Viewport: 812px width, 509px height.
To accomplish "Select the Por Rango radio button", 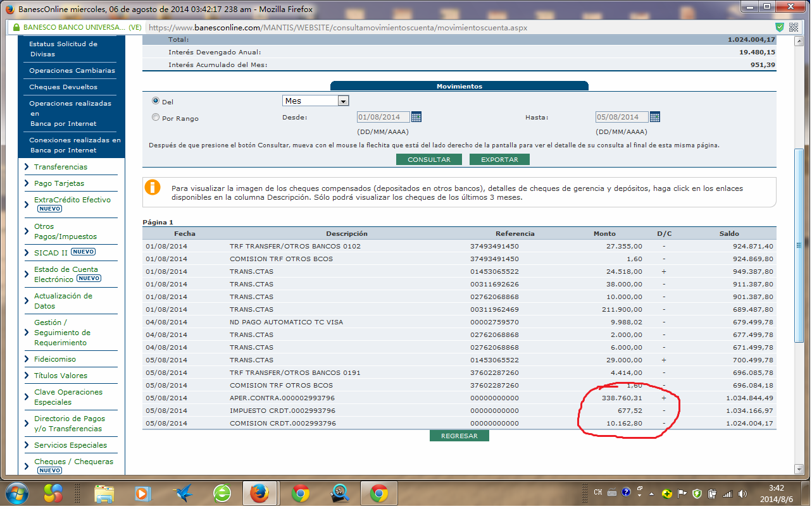I will click(x=156, y=117).
